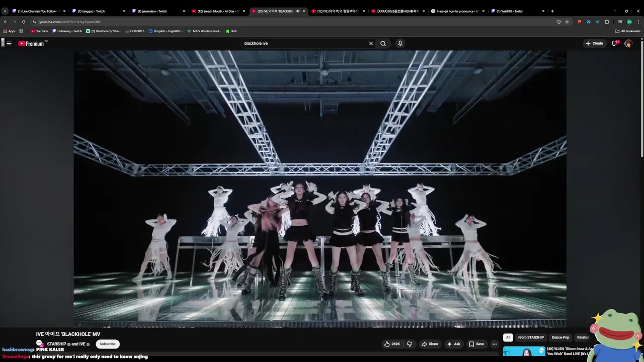Image resolution: width=644 pixels, height=362 pixels.
Task: Open the All Bookmarks folder
Action: (628, 31)
